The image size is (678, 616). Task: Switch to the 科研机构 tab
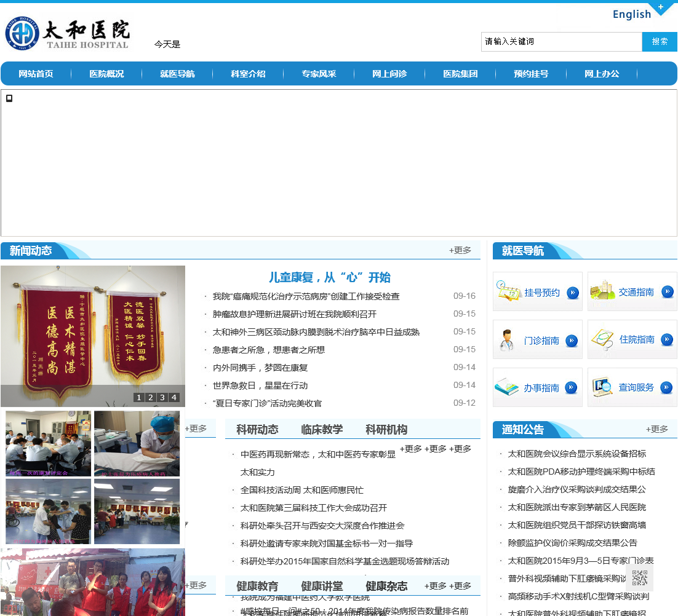[x=386, y=429]
